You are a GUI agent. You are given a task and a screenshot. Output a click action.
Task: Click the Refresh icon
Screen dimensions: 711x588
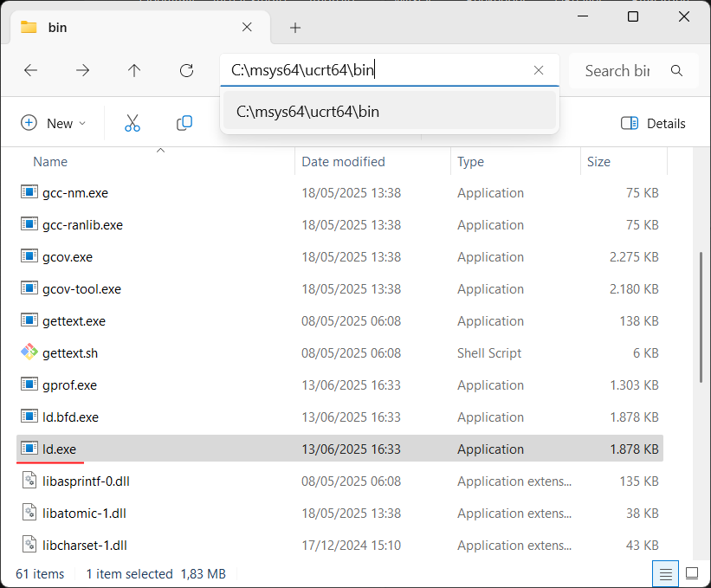tap(186, 70)
